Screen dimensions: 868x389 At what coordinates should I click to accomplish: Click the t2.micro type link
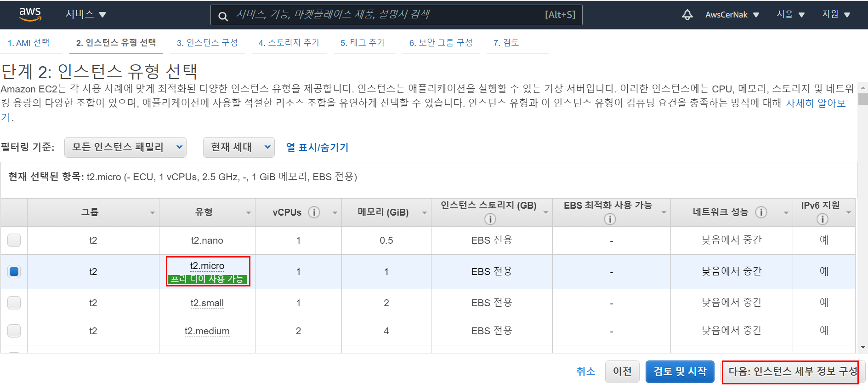(207, 266)
